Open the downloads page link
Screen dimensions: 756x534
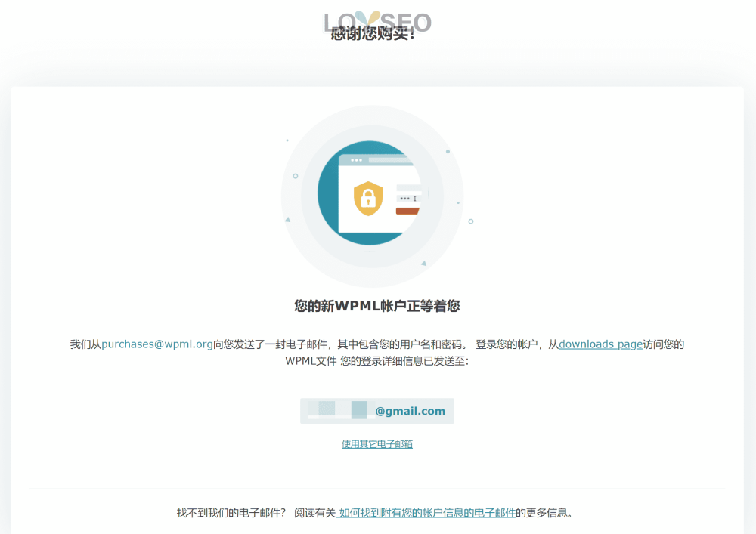[600, 344]
